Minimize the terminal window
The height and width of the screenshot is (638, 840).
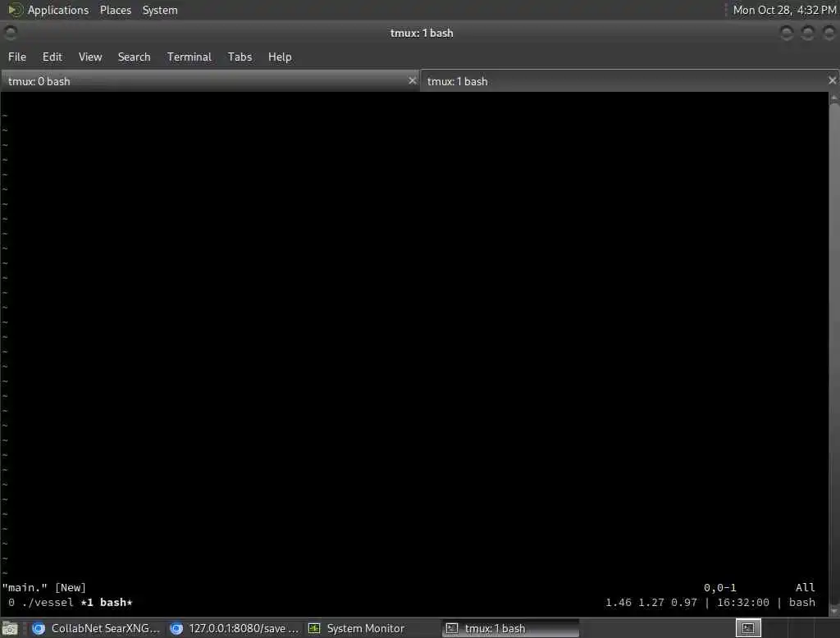787,34
